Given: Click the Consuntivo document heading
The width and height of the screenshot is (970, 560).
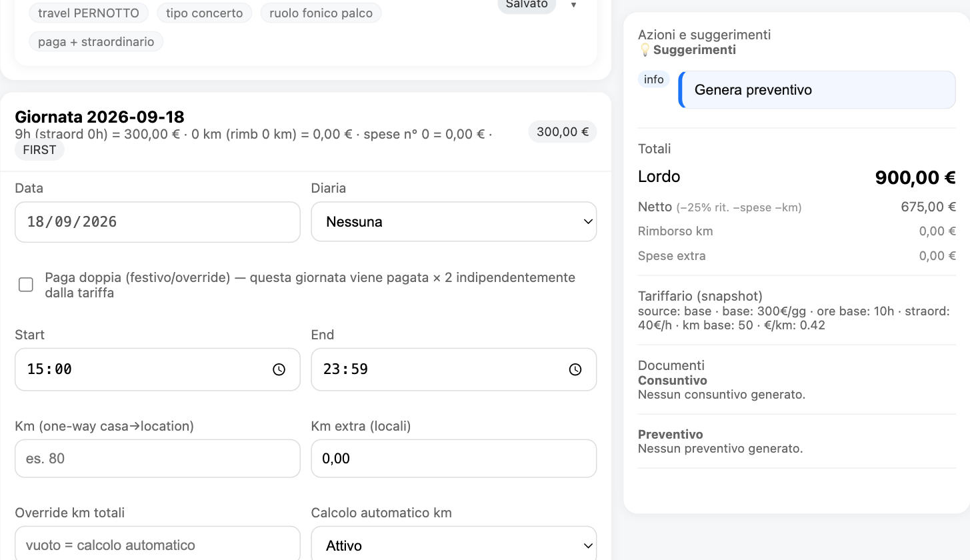Looking at the screenshot, I should (673, 381).
